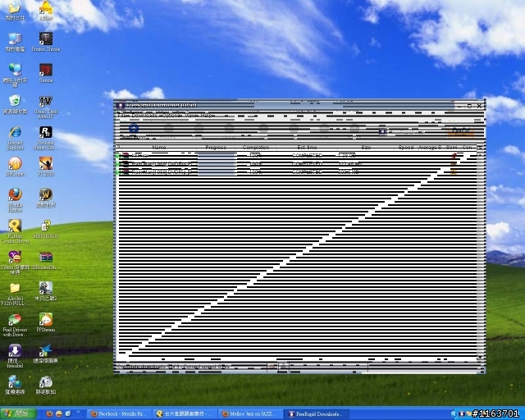This screenshot has width=525, height=420.
Task: Open the Frozen Throne desktop shortcut
Action: (46, 42)
